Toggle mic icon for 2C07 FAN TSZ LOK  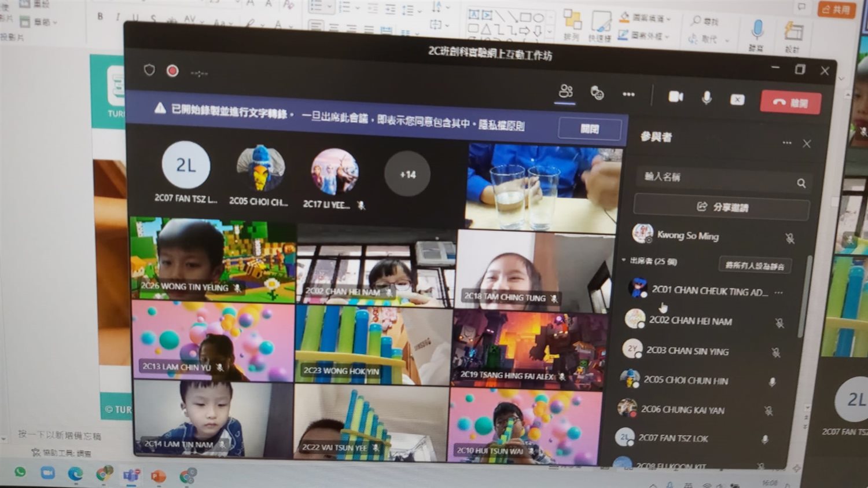point(764,439)
